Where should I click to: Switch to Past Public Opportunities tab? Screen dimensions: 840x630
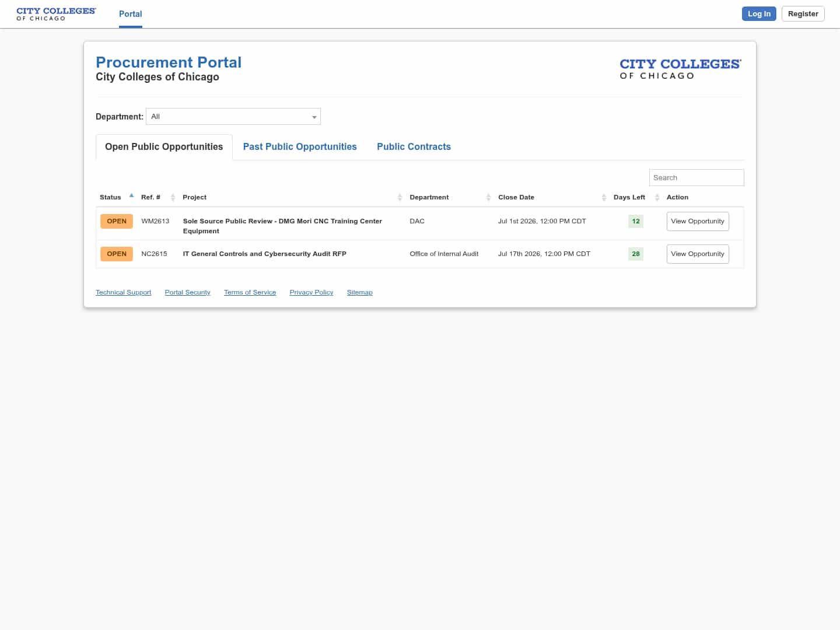[300, 147]
